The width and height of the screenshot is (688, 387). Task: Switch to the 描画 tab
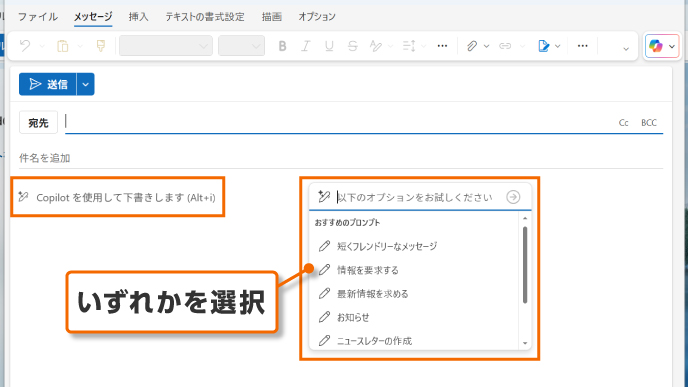tap(272, 17)
